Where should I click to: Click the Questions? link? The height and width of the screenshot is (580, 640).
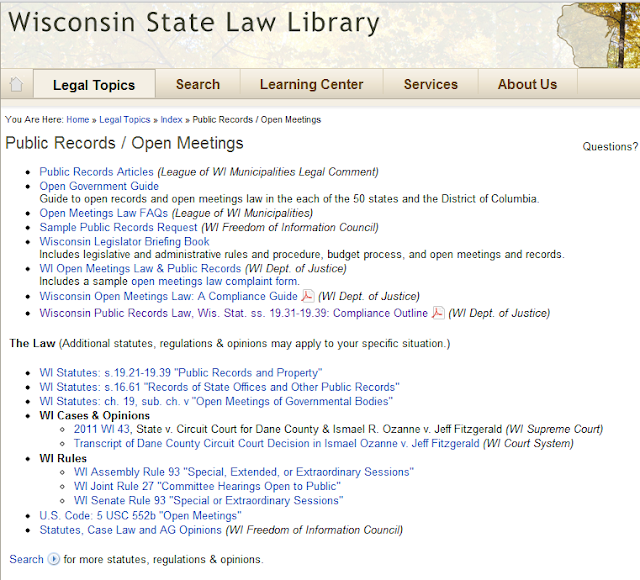[610, 147]
